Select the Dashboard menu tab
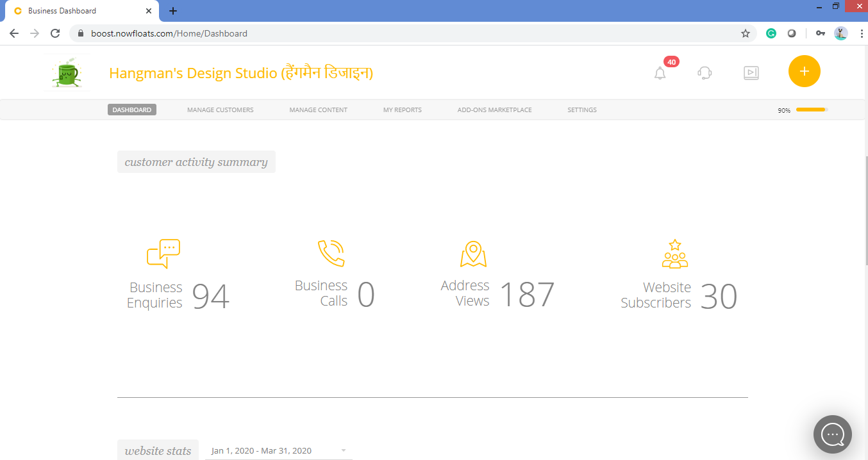868x460 pixels. tap(132, 110)
